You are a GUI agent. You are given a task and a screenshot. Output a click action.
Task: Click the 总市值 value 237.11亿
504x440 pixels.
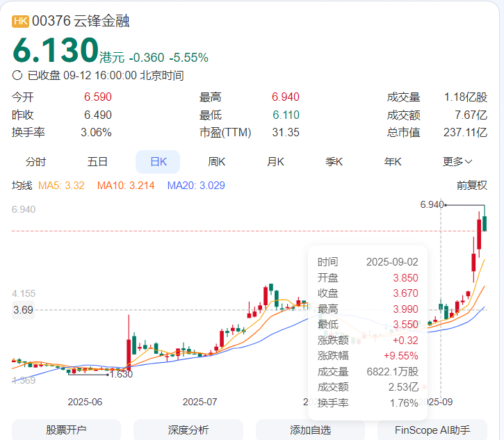(x=466, y=133)
